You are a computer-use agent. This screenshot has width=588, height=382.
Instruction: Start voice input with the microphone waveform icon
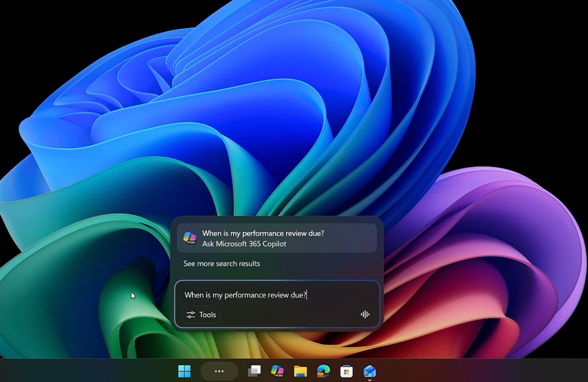tap(365, 314)
